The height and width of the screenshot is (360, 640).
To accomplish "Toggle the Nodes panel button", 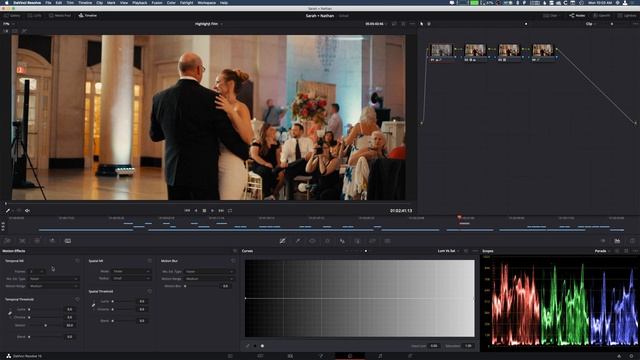I will (x=577, y=16).
